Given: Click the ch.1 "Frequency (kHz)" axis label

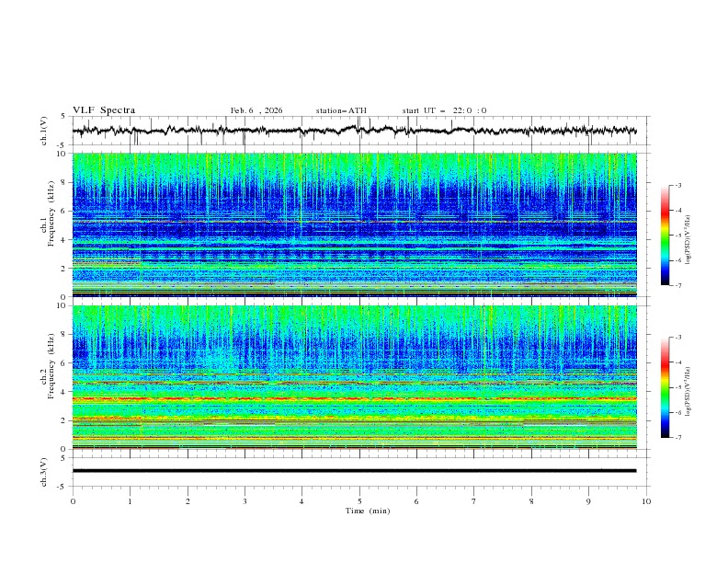Looking at the screenshot, I should [51, 213].
